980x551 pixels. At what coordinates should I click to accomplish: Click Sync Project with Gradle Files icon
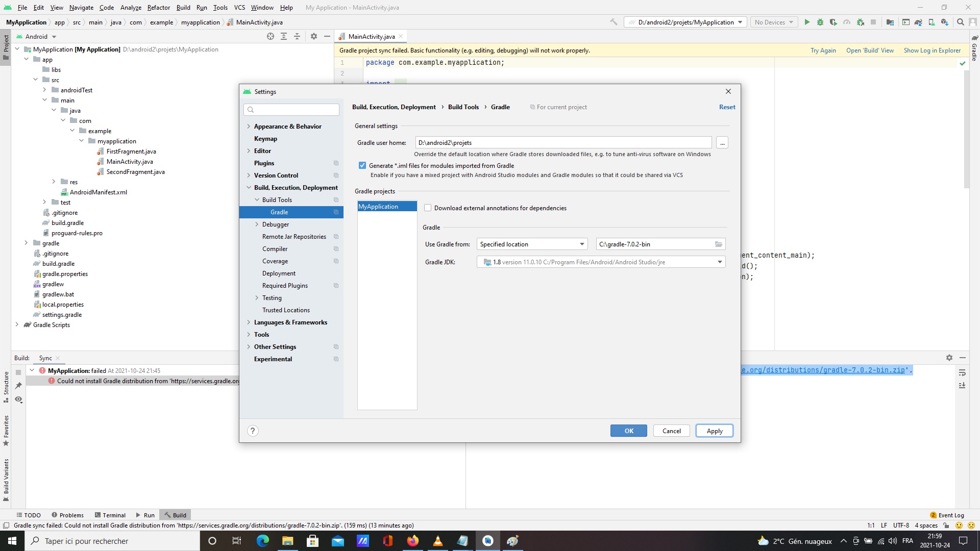point(918,22)
